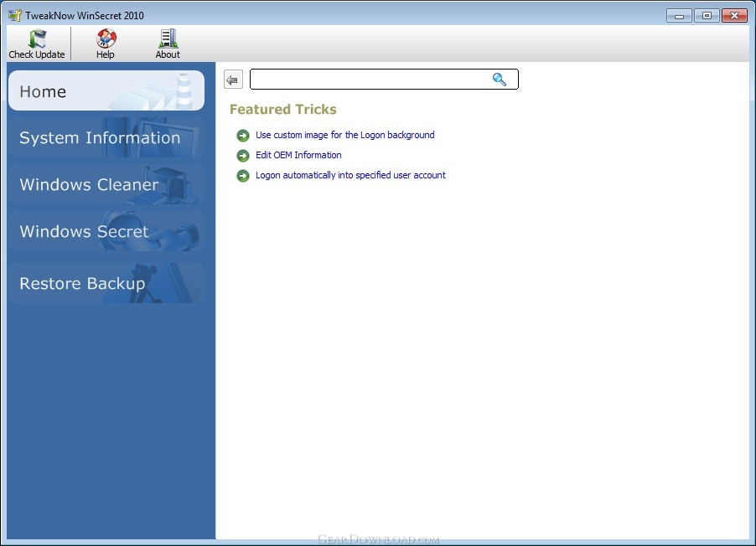This screenshot has height=546, width=756.
Task: Switch to Windows Cleaner section
Action: tap(106, 184)
